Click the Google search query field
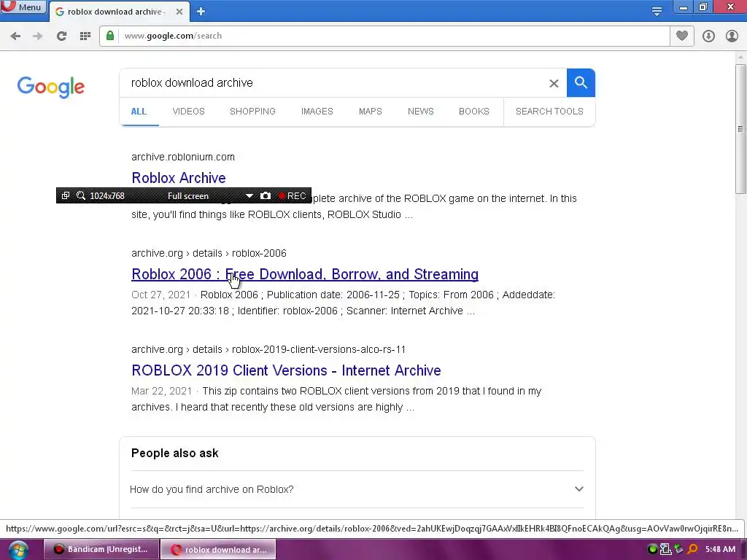Screen dimensions: 747x560 pyautogui.click(x=333, y=83)
